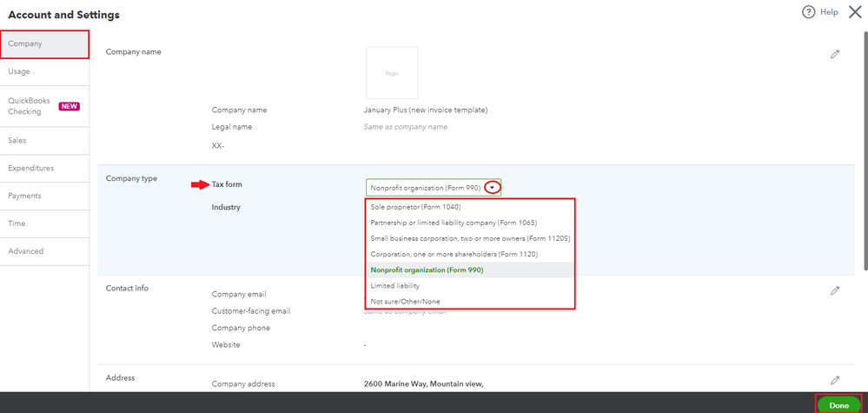Click 'Same as company name' legal name
The width and height of the screenshot is (868, 413).
(x=406, y=127)
